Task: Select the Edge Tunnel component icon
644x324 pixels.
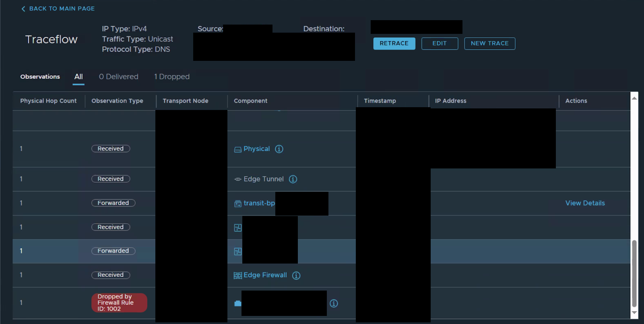Action: (x=238, y=179)
